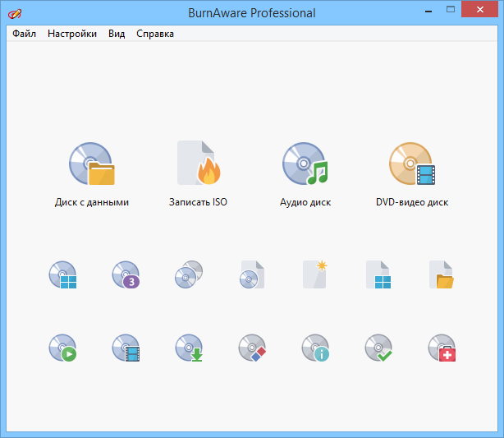Select the Аудио диск audio disc option
Viewport: 504px width, 438px height.
pyautogui.click(x=305, y=164)
